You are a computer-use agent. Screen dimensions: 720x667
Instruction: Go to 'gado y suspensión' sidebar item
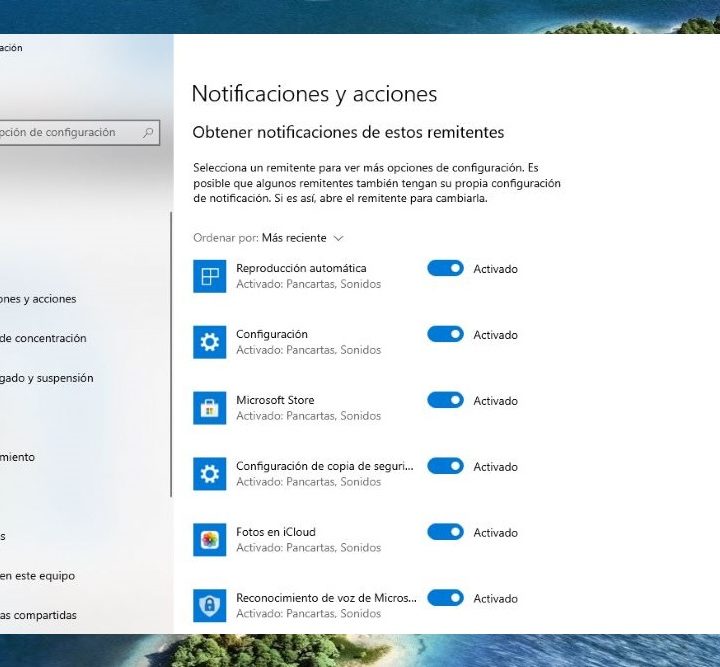46,378
